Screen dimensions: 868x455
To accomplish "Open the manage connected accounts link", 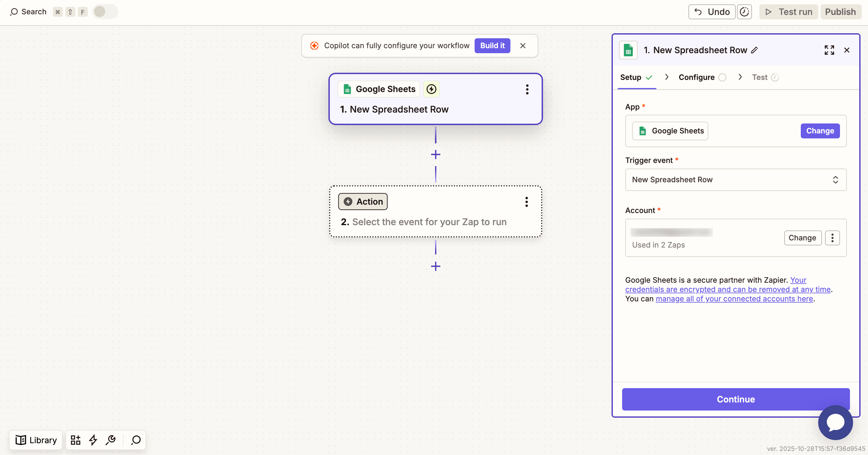I will click(734, 299).
